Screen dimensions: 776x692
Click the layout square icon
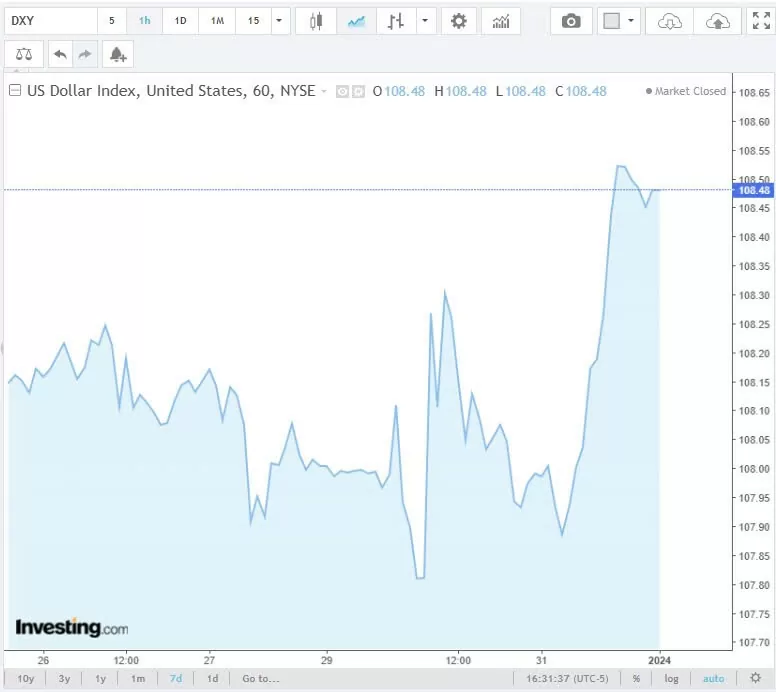(x=612, y=21)
